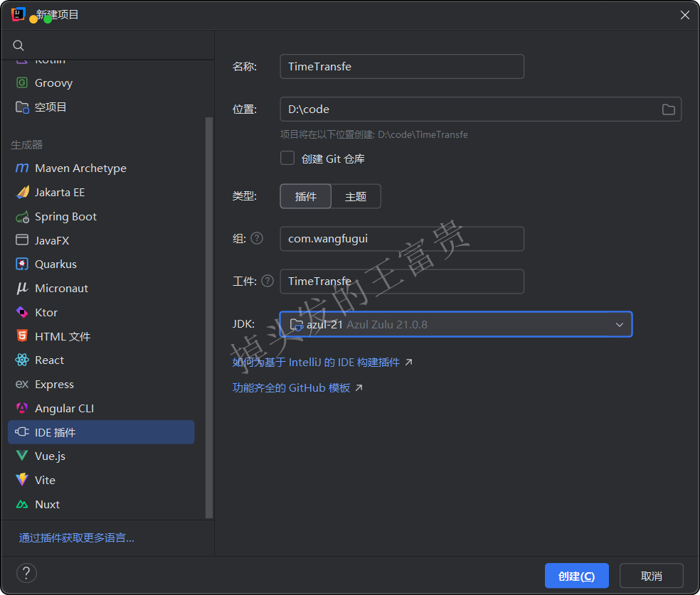Screen dimensions: 700x595
Task: Click the Vue.js logo icon
Action: point(22,456)
